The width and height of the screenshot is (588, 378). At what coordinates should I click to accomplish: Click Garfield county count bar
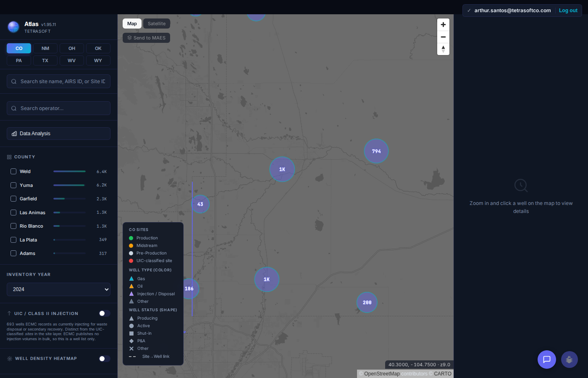pyautogui.click(x=69, y=199)
